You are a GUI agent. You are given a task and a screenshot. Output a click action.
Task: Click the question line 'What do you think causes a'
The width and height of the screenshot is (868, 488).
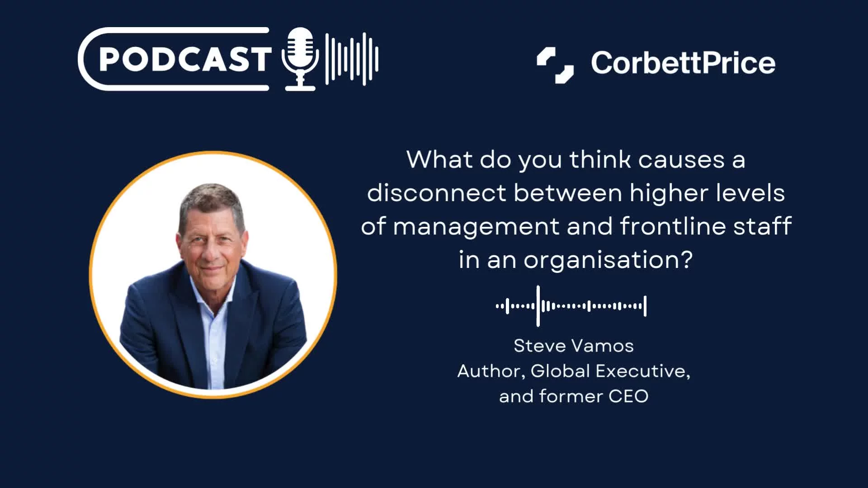coord(576,160)
